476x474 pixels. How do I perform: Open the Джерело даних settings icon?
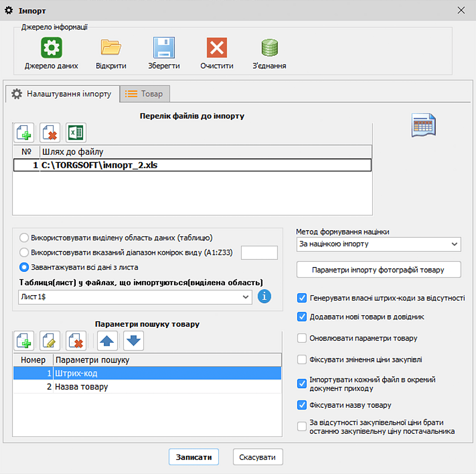point(51,48)
